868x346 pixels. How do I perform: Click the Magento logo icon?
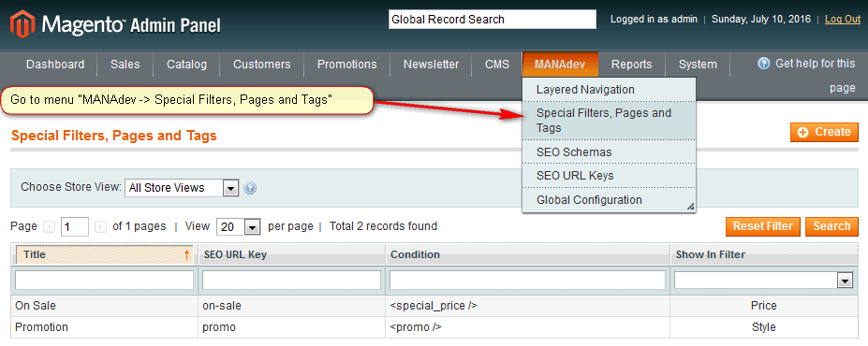[x=22, y=24]
